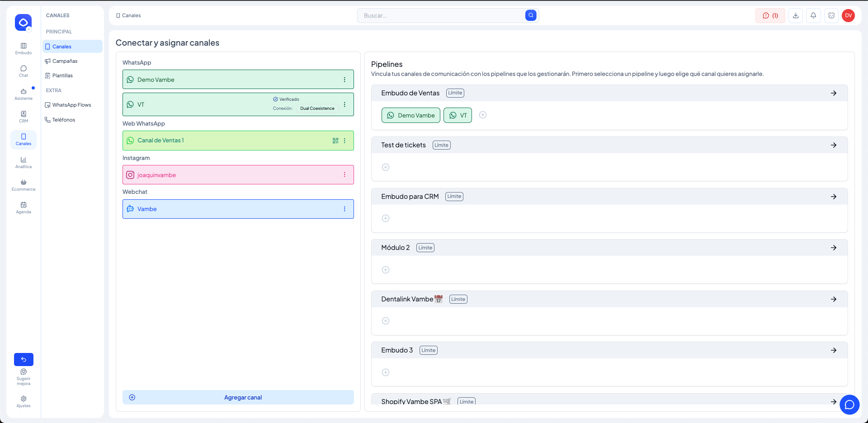Click the red alert (1) button
The width and height of the screenshot is (868, 423).
[x=770, y=15]
